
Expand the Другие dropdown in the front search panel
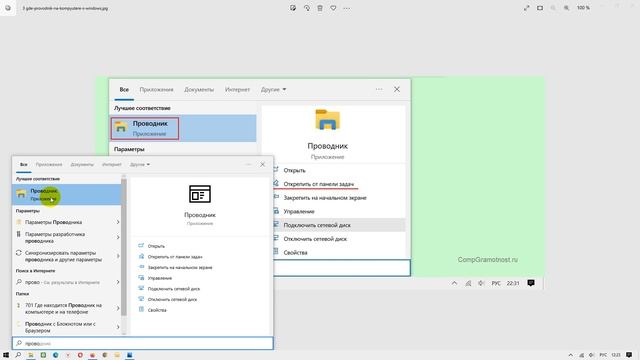[x=140, y=164]
